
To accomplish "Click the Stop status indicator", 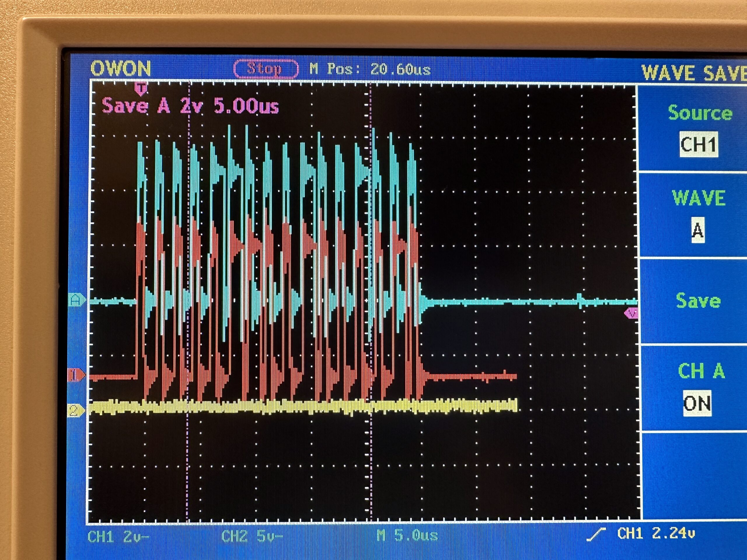I will coord(266,69).
